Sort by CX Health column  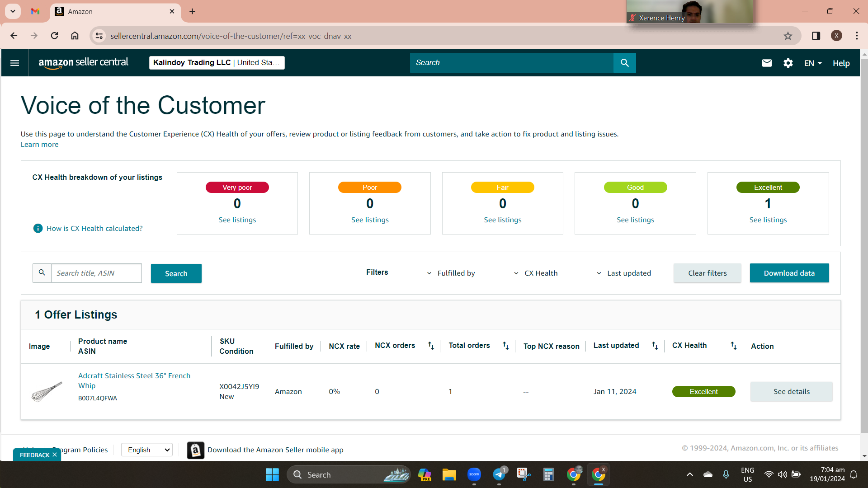click(x=733, y=346)
